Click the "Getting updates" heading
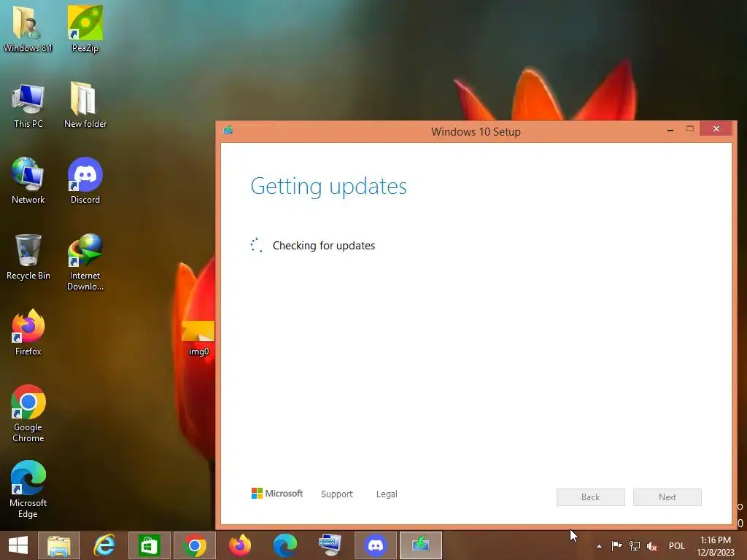Image resolution: width=747 pixels, height=560 pixels. tap(329, 187)
